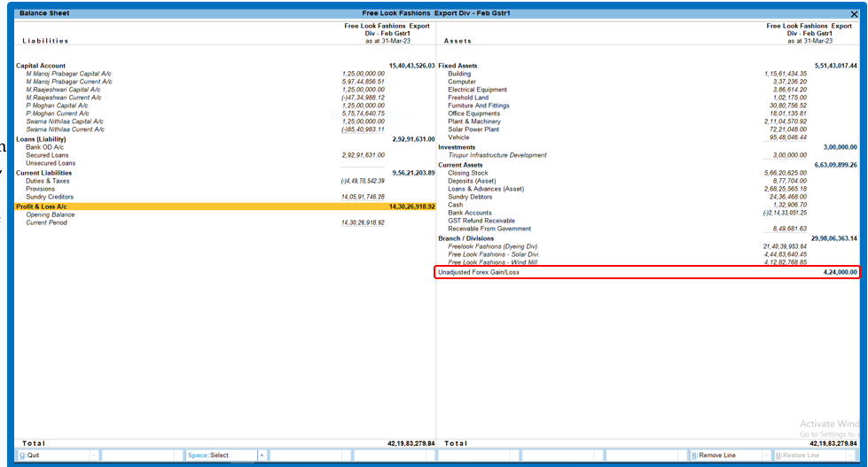The height and width of the screenshot is (467, 868).
Task: Select the Current Period row
Action: [x=46, y=222]
